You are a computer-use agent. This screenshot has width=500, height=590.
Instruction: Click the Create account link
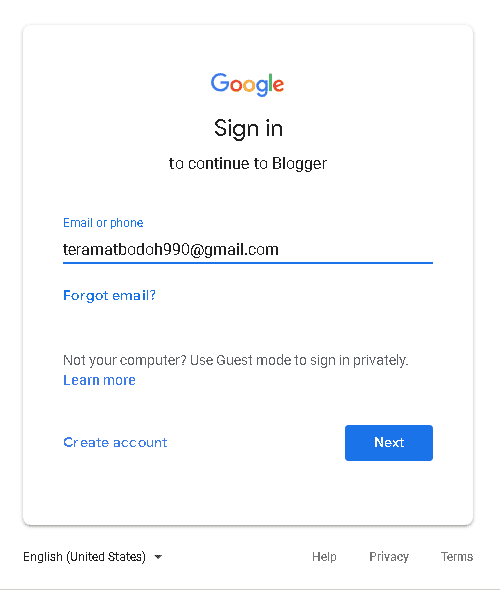tap(115, 442)
